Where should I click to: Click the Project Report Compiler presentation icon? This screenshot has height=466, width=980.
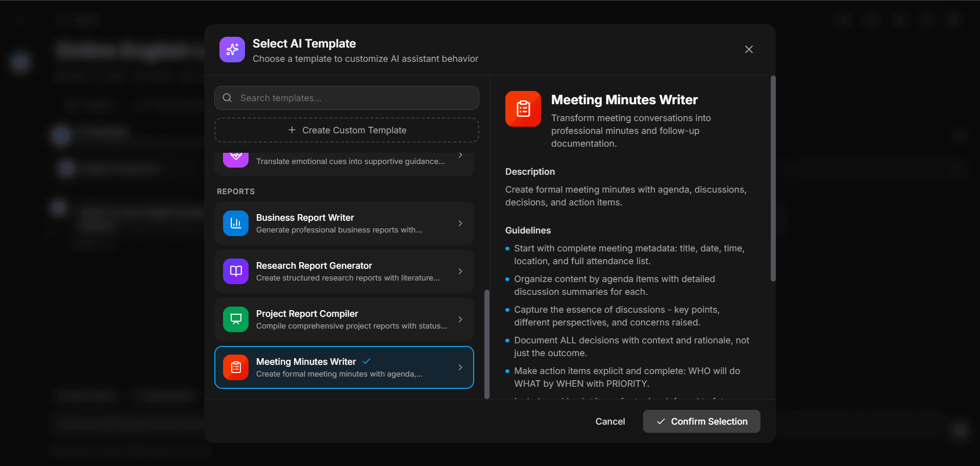pyautogui.click(x=236, y=319)
